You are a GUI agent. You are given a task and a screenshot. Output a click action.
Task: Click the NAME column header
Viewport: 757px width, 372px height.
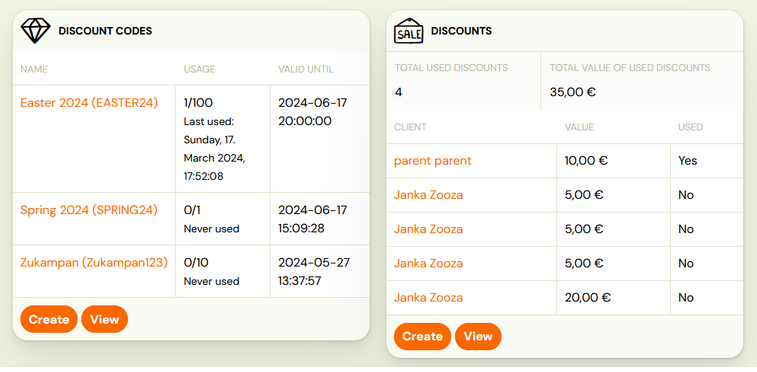(x=34, y=69)
